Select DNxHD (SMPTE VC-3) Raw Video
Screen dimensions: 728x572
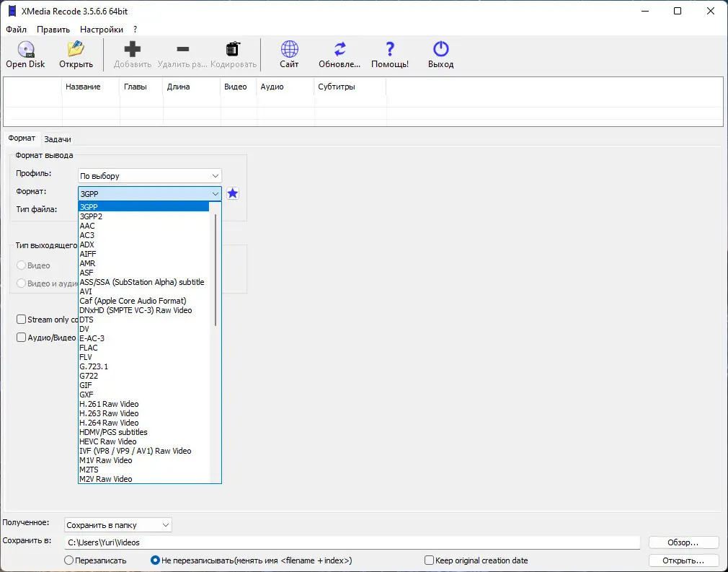(x=144, y=310)
